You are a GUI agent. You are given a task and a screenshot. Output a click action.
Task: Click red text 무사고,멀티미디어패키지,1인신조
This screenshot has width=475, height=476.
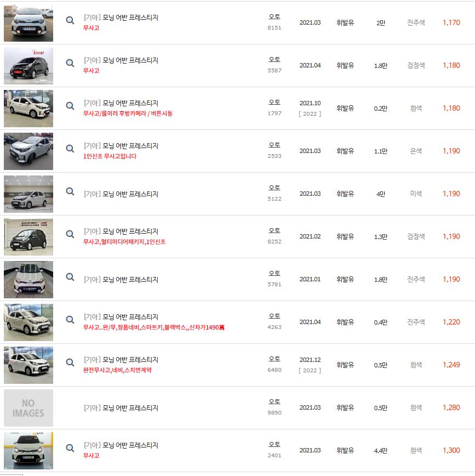124,242
